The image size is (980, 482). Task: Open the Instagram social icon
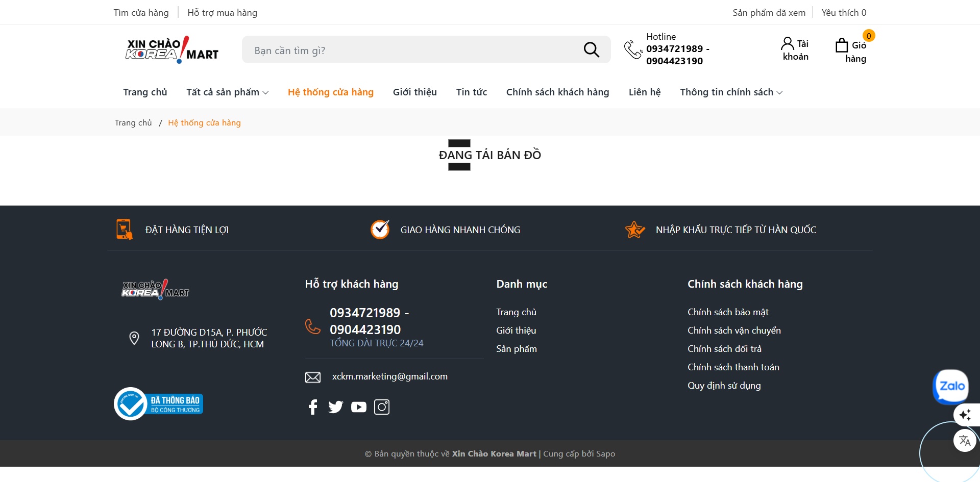[382, 407]
